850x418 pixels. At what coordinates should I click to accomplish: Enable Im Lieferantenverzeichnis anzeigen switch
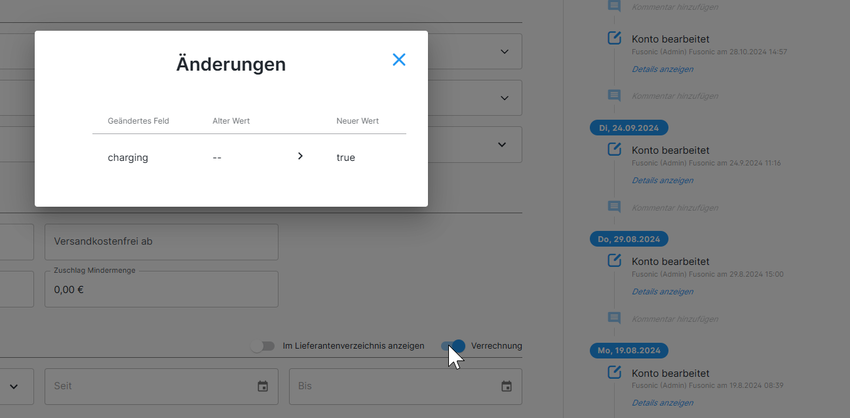[x=262, y=346]
